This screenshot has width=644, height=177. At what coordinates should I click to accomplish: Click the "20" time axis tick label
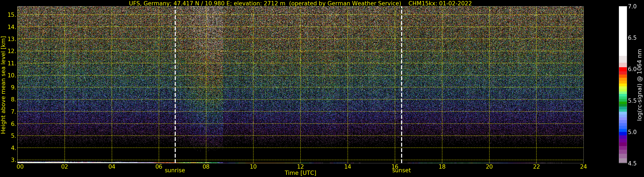(x=489, y=166)
